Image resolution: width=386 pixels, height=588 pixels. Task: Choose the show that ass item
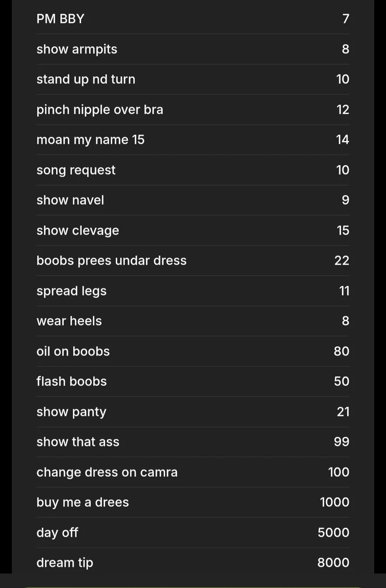[x=78, y=442]
